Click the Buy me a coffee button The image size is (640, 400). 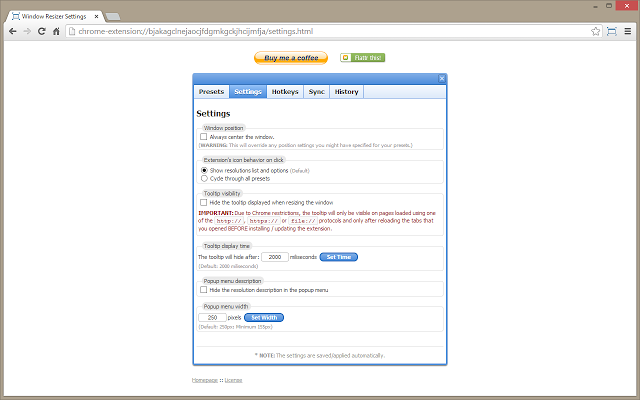coord(291,58)
